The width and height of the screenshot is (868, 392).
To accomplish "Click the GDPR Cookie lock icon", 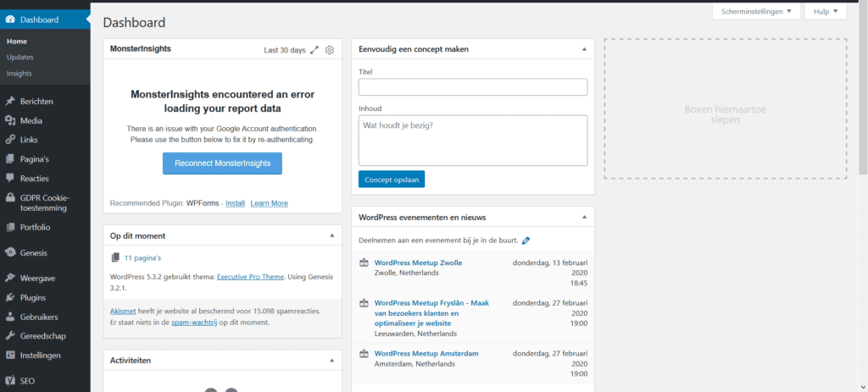I will point(10,198).
